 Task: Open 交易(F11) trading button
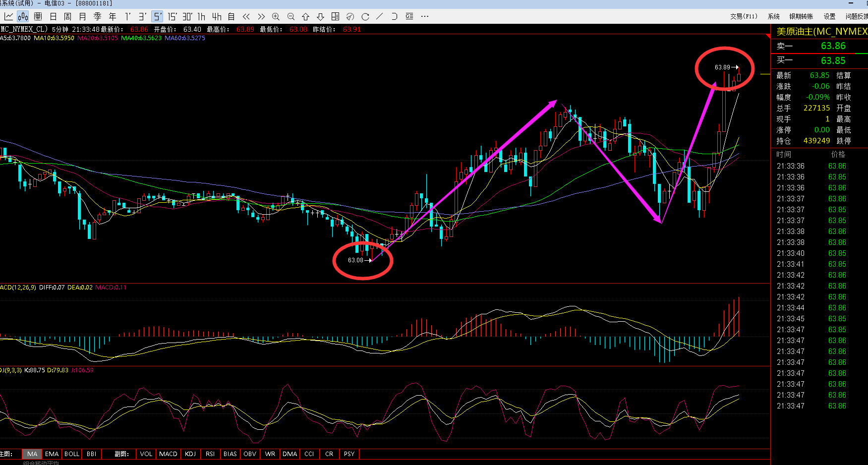point(744,16)
